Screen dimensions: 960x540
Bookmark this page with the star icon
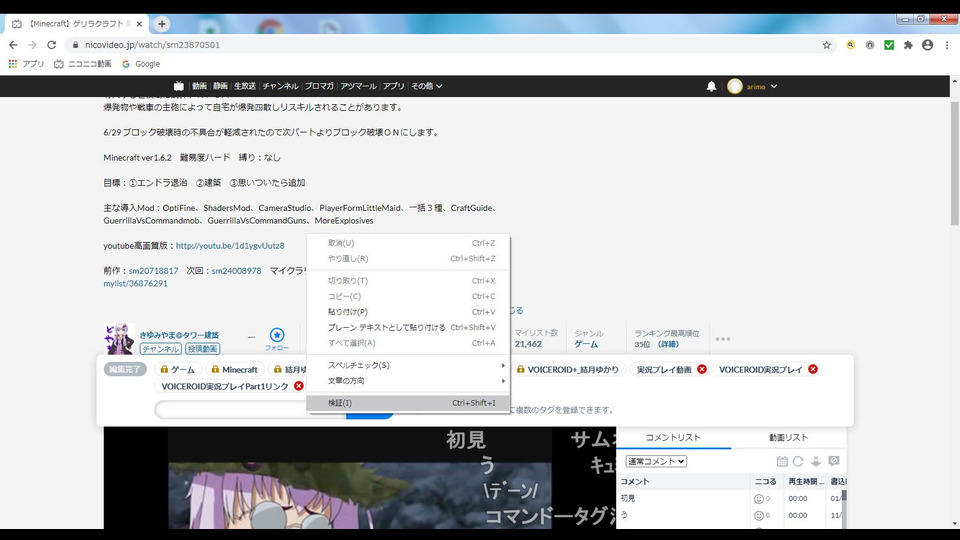(x=826, y=45)
